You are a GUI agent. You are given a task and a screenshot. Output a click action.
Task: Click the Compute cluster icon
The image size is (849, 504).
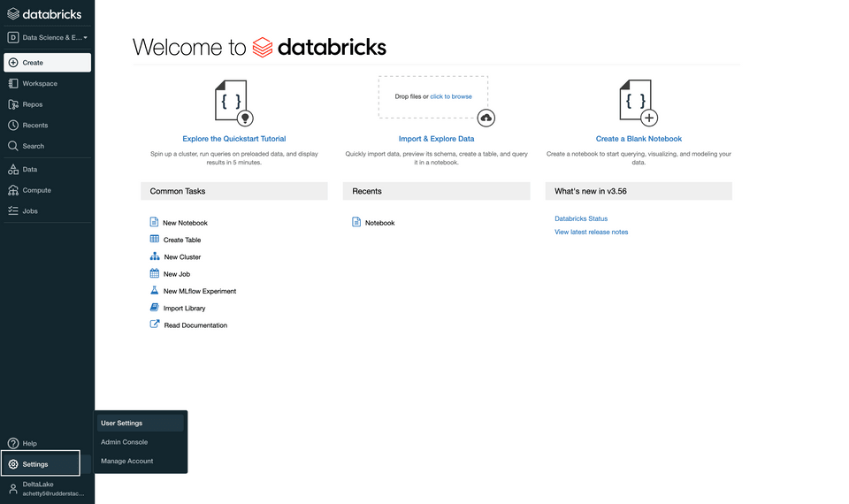pos(13,190)
